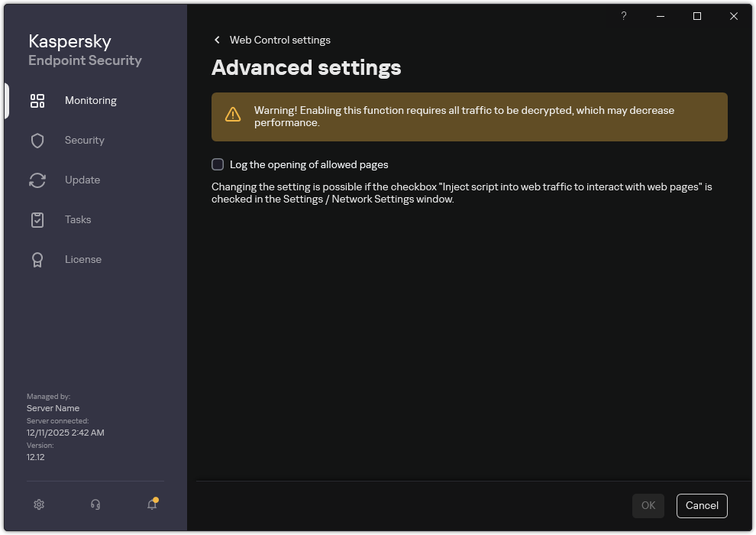This screenshot has width=756, height=535.
Task: Click the warning triangle icon in banner
Action: [x=233, y=113]
